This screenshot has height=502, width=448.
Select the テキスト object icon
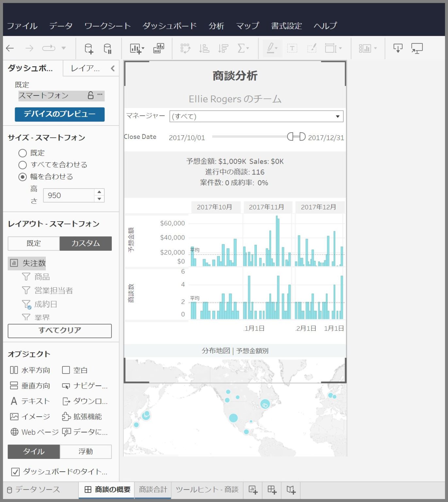[14, 401]
